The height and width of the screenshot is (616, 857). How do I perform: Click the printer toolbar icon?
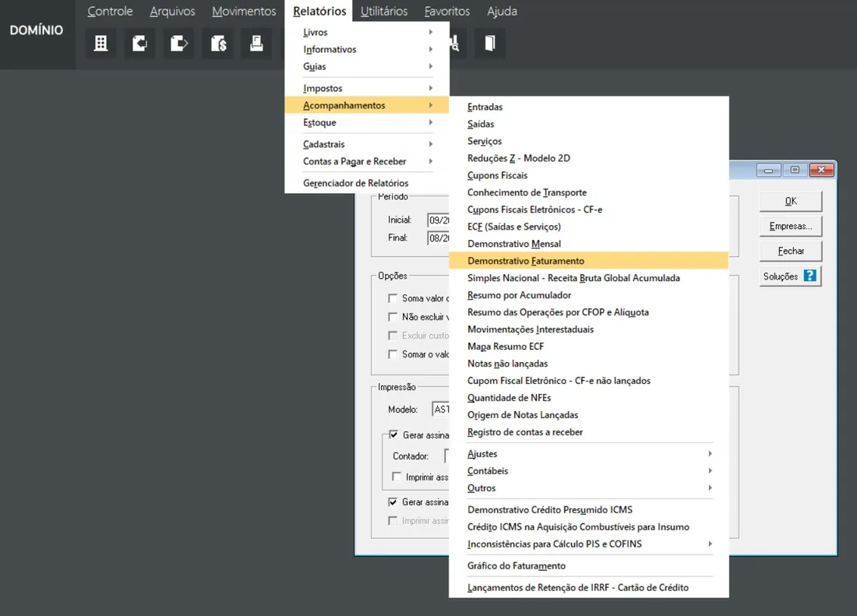point(257,43)
